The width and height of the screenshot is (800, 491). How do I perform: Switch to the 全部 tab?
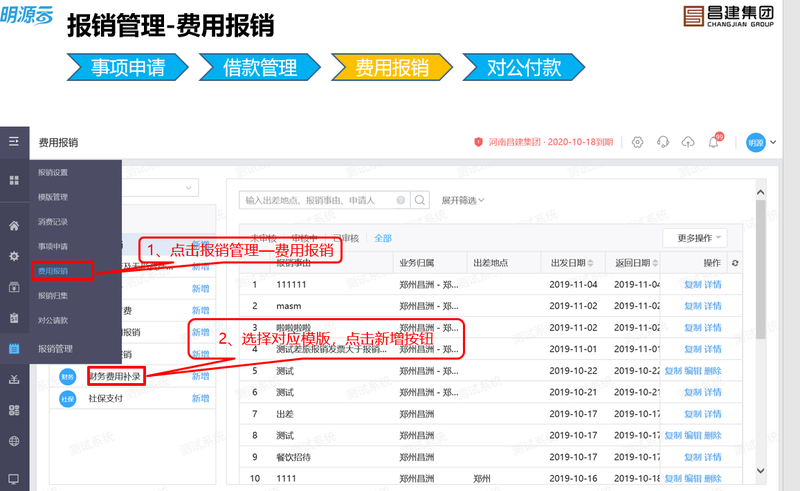coord(383,238)
